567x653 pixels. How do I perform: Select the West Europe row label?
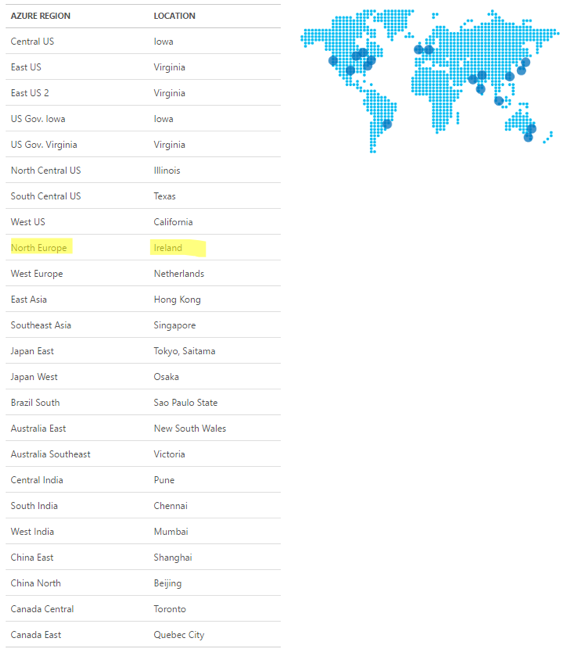37,274
